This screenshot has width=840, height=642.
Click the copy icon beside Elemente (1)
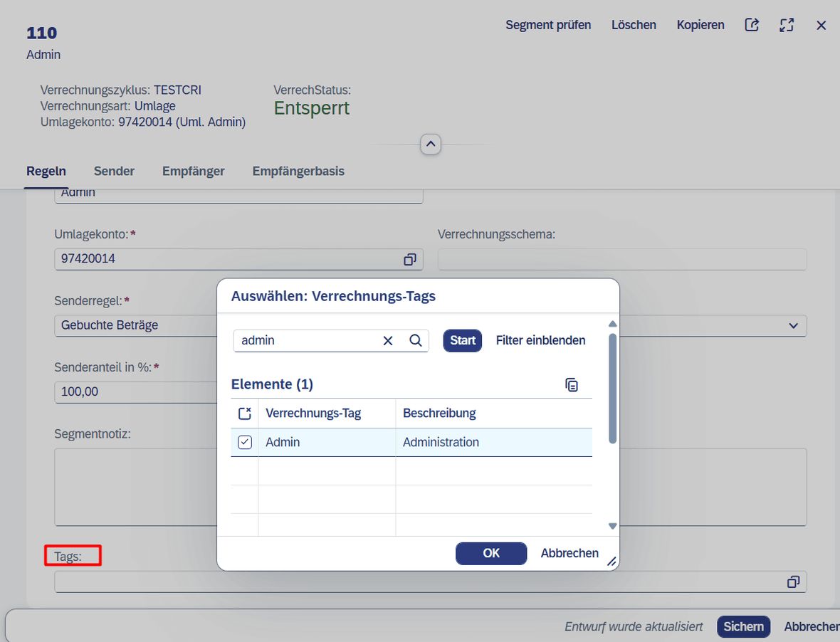click(x=572, y=384)
